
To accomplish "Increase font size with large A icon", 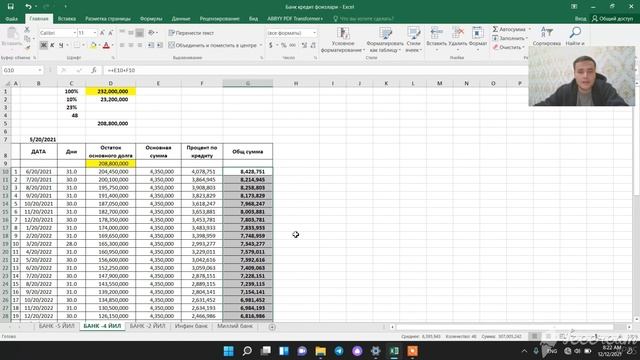I will [102, 33].
